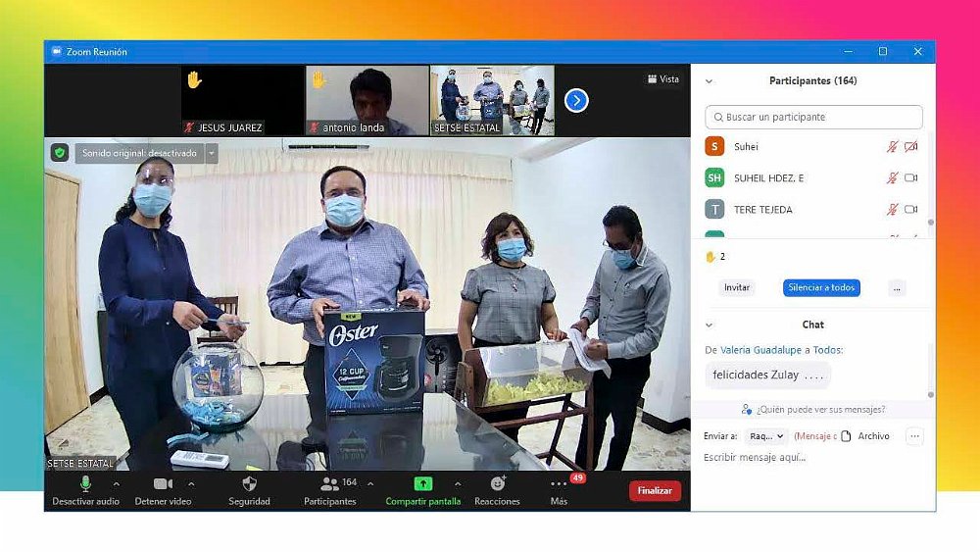Open the Participantes list icon

(x=329, y=484)
